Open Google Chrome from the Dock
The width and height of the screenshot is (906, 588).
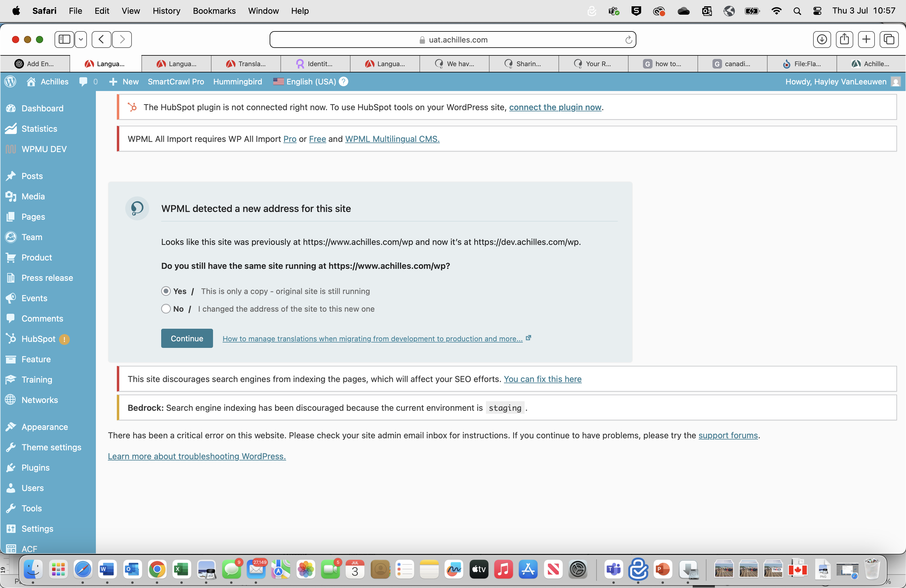[157, 569]
